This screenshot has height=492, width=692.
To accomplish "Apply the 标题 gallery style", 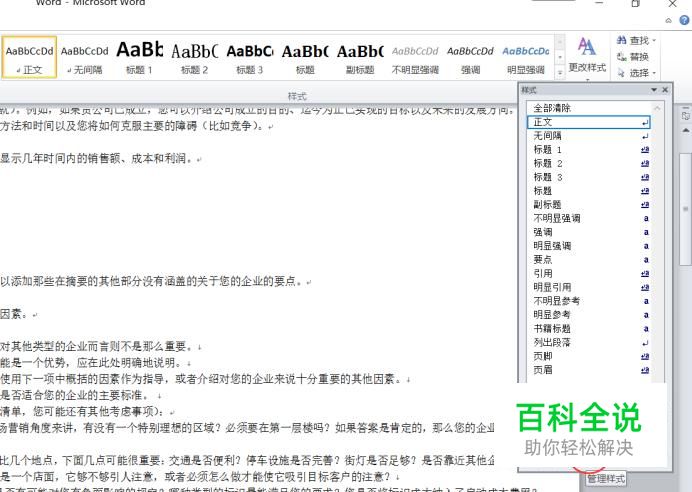I will 305,58.
